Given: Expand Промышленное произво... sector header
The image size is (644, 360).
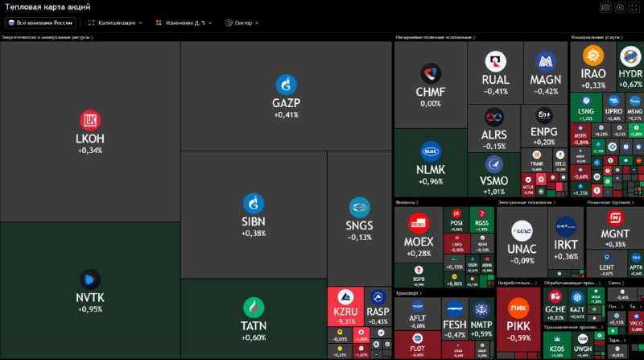Looking at the screenshot, I should tap(574, 328).
